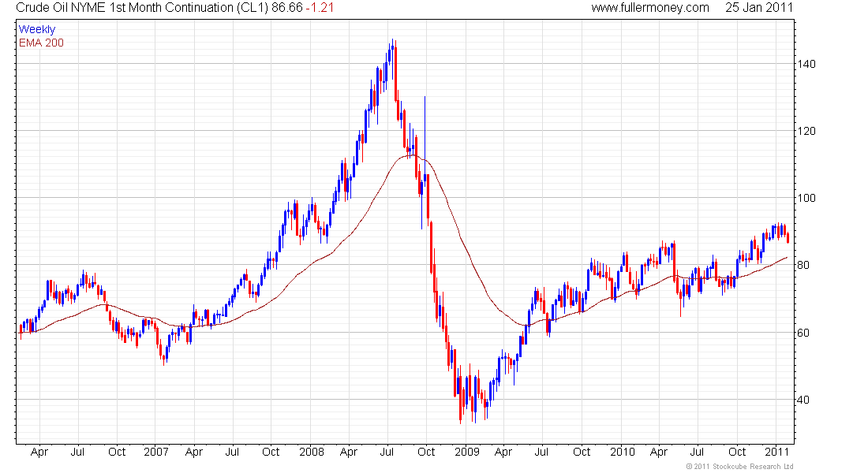Click the blue 'Weekly' timeframe label
Screen dimensions: 868x473
pyautogui.click(x=37, y=29)
